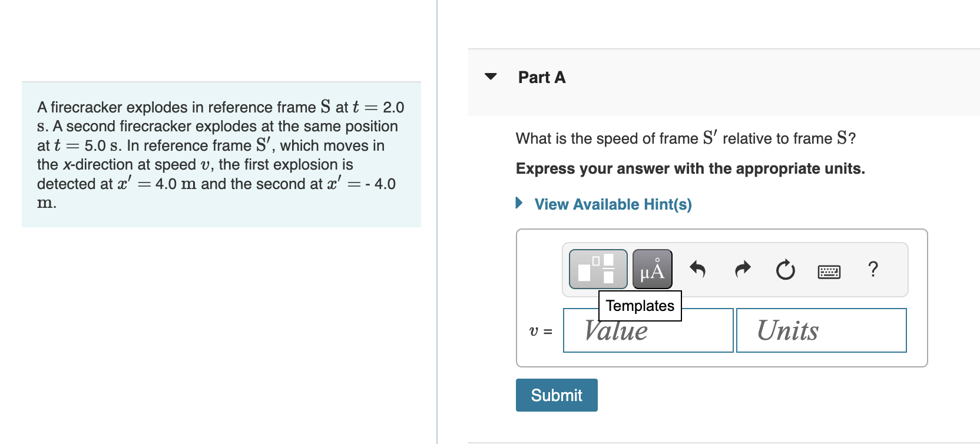
Task: Select the firecracker problem statement panel
Action: pos(221,153)
